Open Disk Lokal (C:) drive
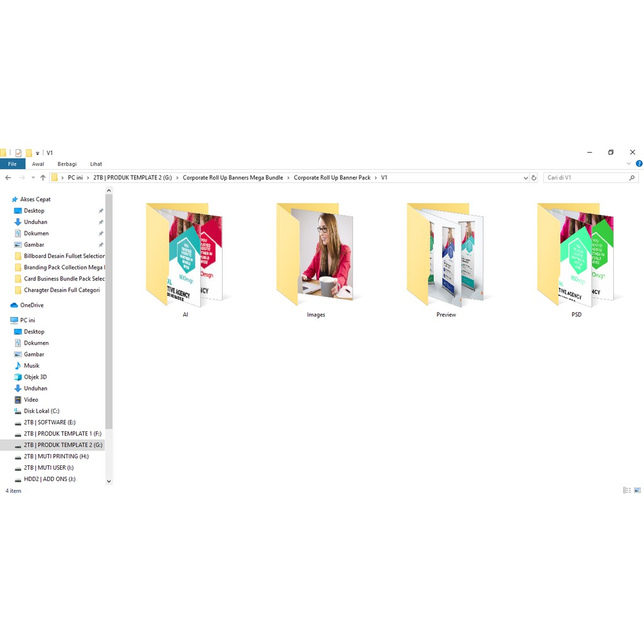Image resolution: width=644 pixels, height=644 pixels. [42, 411]
